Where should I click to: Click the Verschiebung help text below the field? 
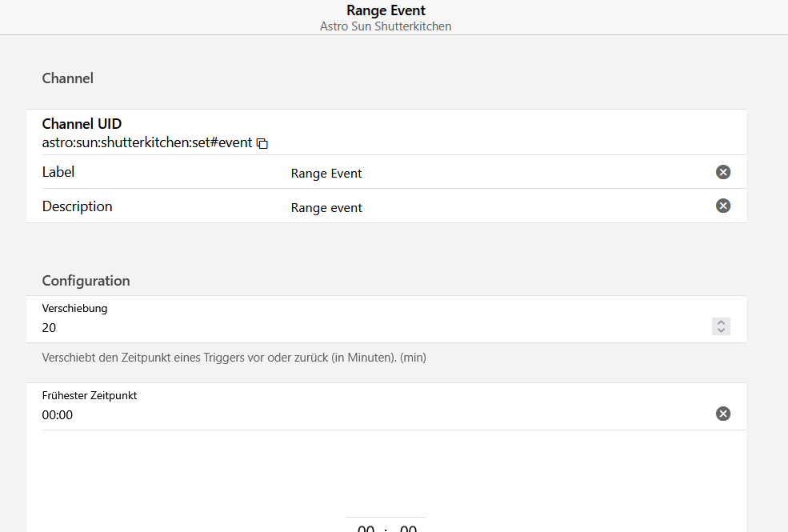pos(234,358)
